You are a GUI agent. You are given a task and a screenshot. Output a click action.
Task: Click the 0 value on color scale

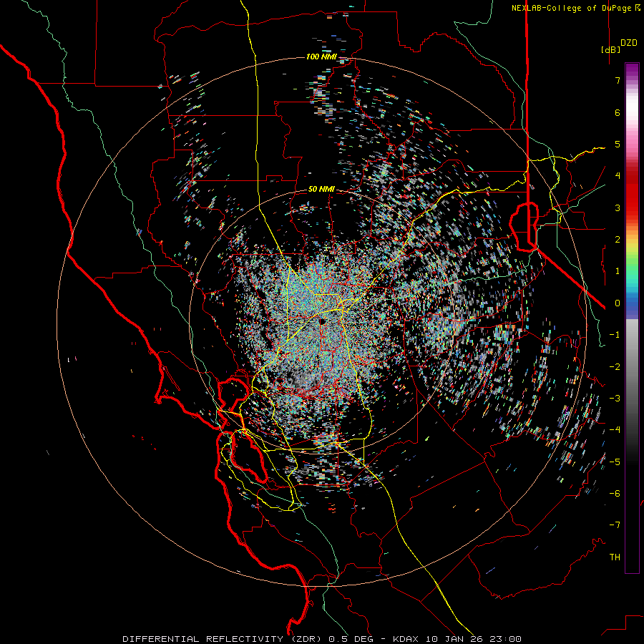coord(618,303)
